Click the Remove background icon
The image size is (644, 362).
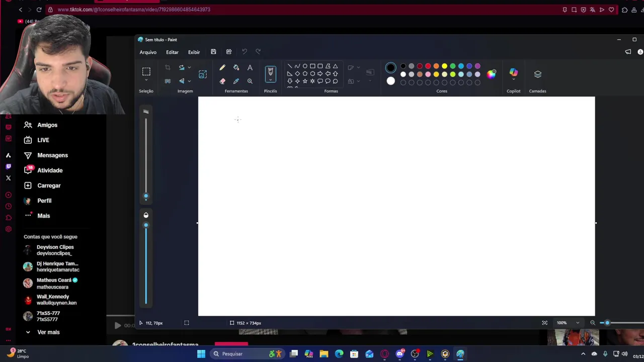tap(168, 81)
